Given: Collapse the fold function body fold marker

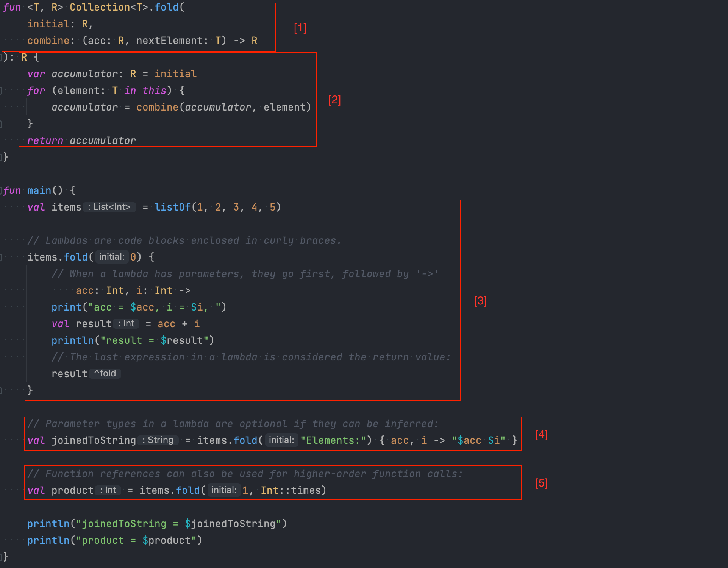Looking at the screenshot, I should [x=1, y=57].
